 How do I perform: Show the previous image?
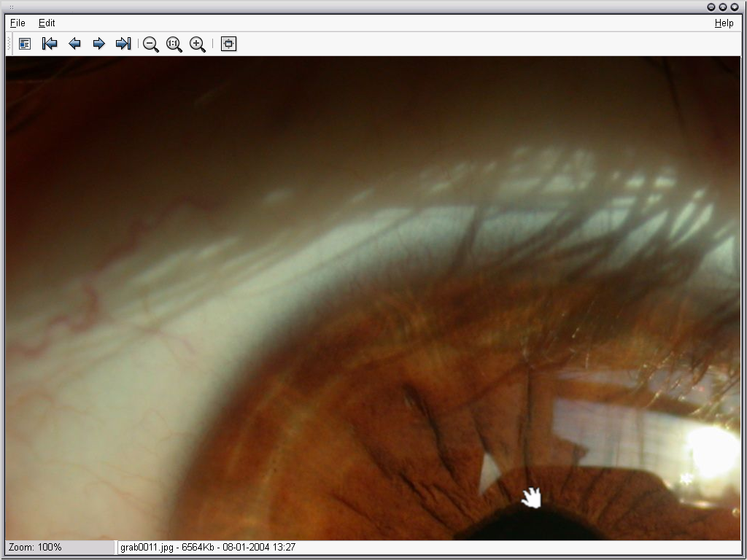(x=74, y=44)
